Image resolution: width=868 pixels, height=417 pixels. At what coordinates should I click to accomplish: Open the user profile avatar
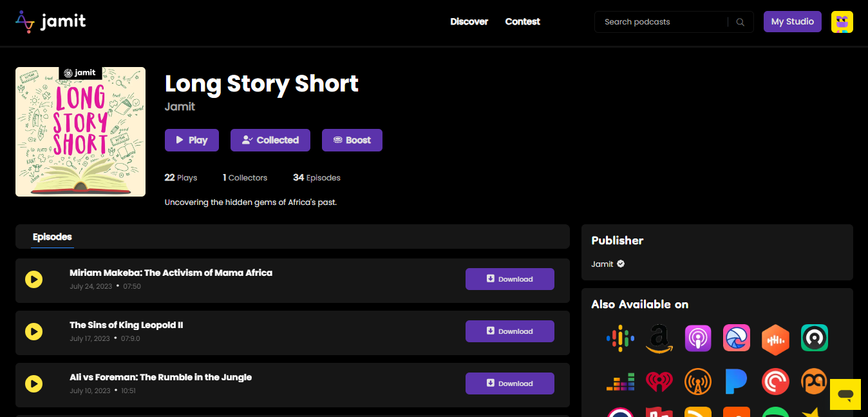(842, 22)
